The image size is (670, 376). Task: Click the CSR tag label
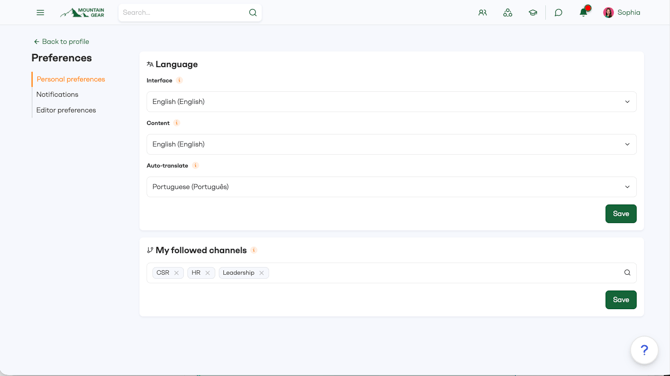[x=163, y=273]
